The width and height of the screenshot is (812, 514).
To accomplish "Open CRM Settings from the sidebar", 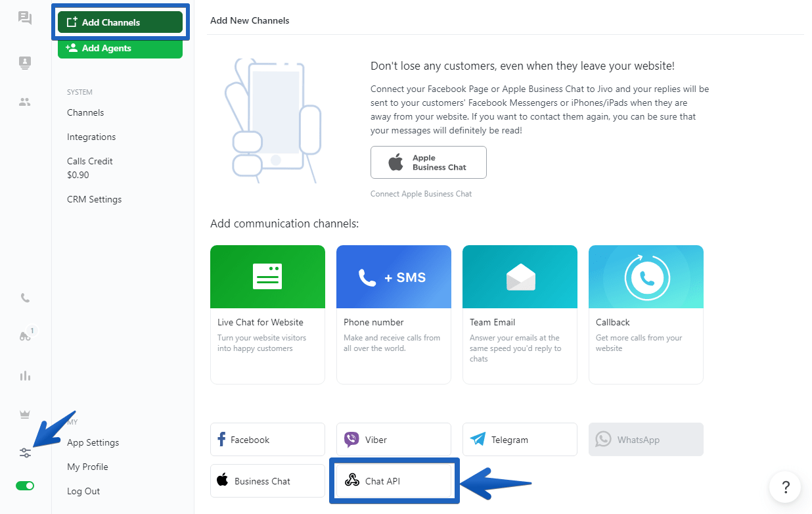I will click(94, 199).
